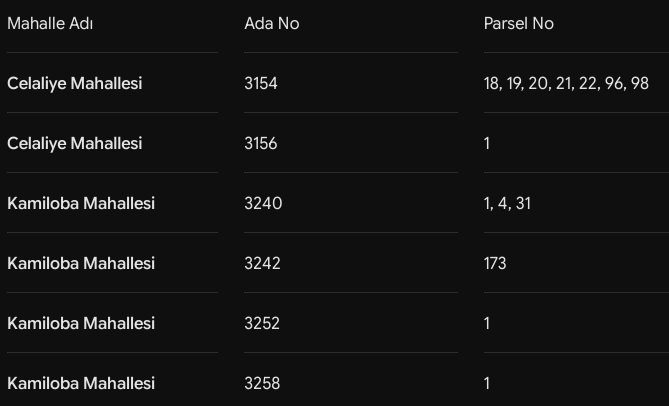Select the Ada No value 3156
Screen dimensions: 669x406
click(261, 143)
